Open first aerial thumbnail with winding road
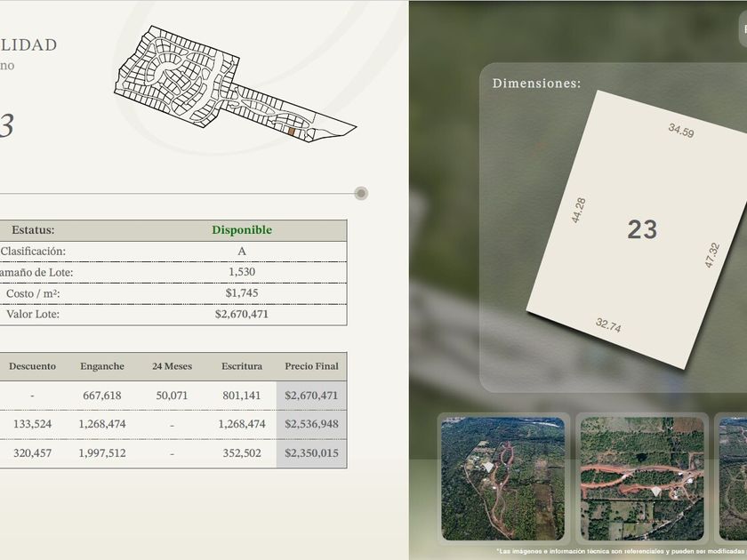Image resolution: width=747 pixels, height=560 pixels. tap(503, 478)
